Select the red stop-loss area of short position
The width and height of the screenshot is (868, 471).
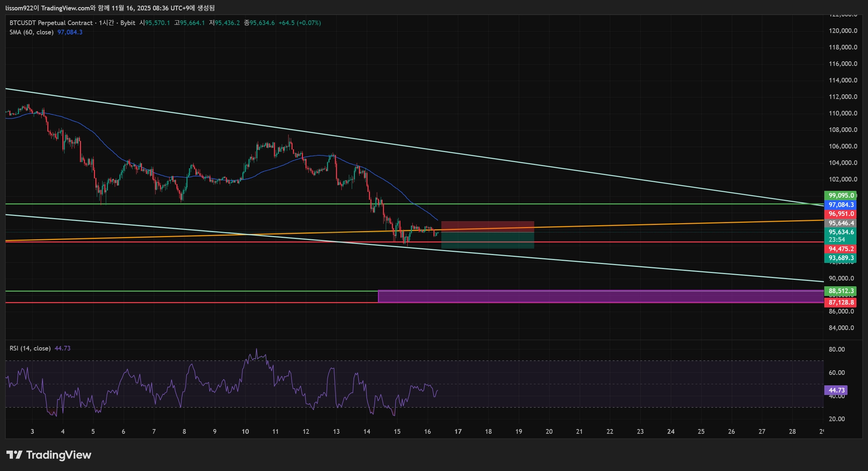coord(487,226)
